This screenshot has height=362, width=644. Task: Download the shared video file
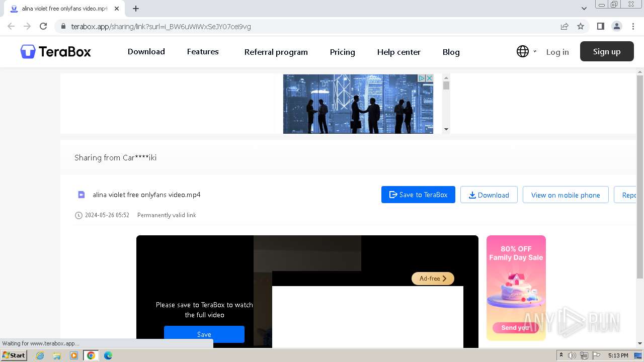(x=489, y=195)
